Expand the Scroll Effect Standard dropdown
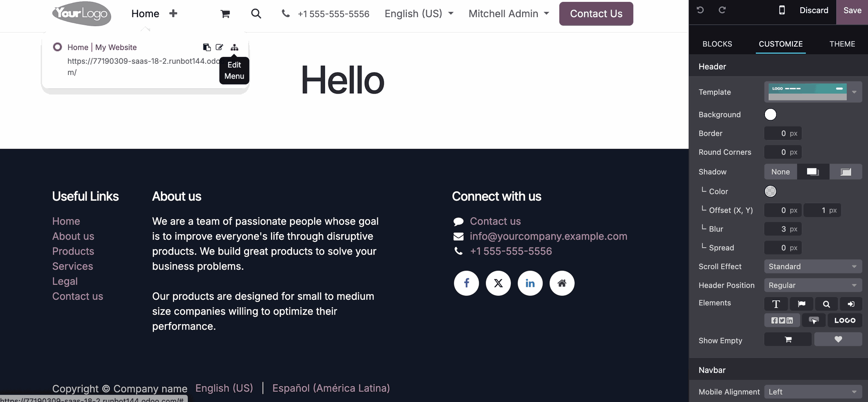868x402 pixels. 813,267
